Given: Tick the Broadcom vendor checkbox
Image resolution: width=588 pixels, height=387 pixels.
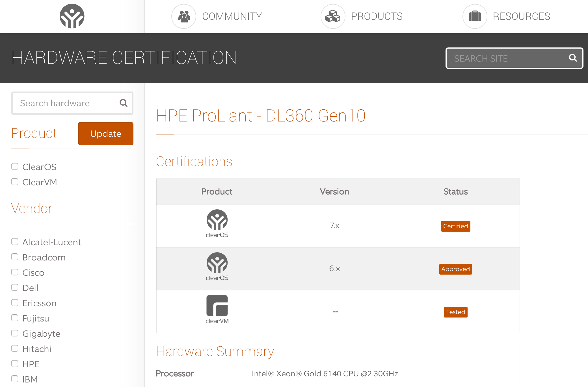Looking at the screenshot, I should coord(15,257).
